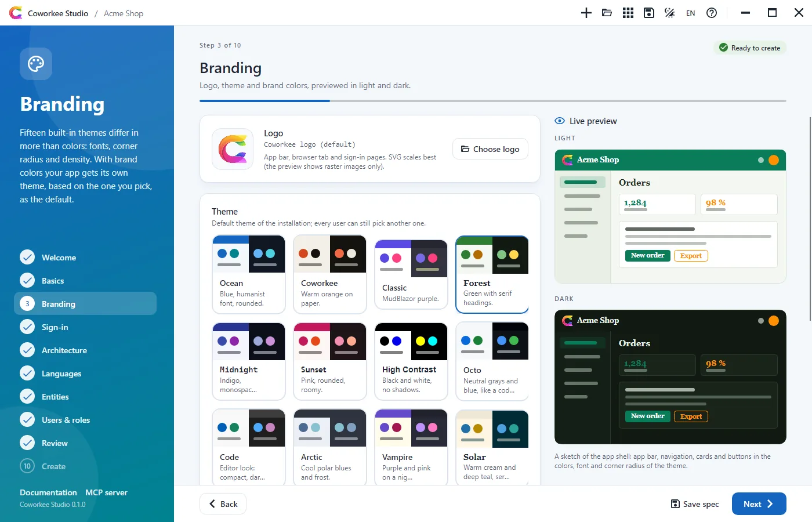
Task: Open the MCP server link
Action: (x=106, y=492)
